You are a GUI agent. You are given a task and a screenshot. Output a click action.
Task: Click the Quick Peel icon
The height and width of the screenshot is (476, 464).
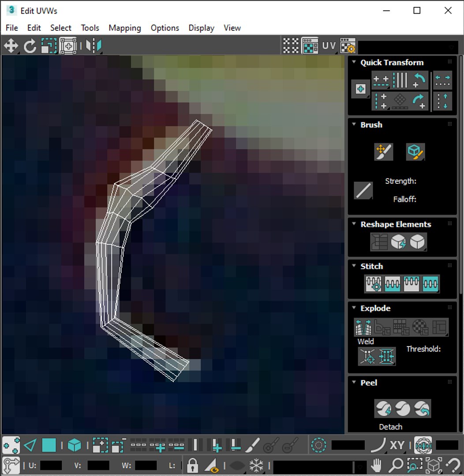pyautogui.click(x=383, y=409)
